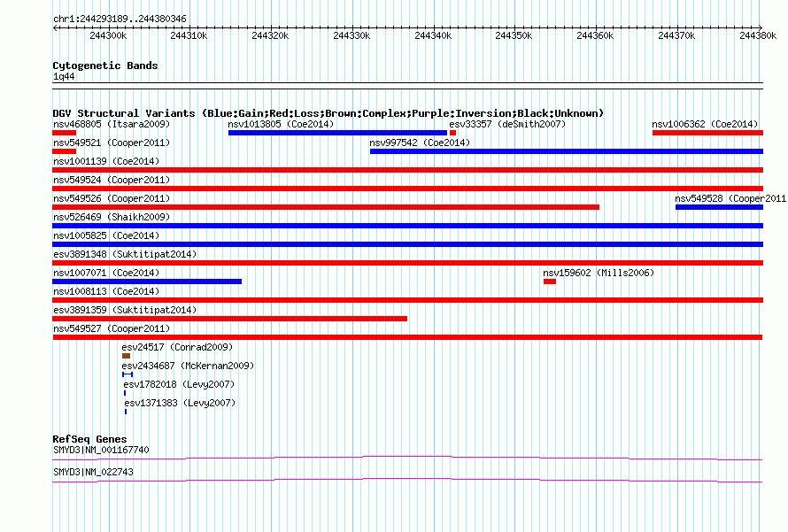Viewport: 788px width, 532px height.
Task: Click the nsv1008113 (Coe2014) label
Action: 106,291
